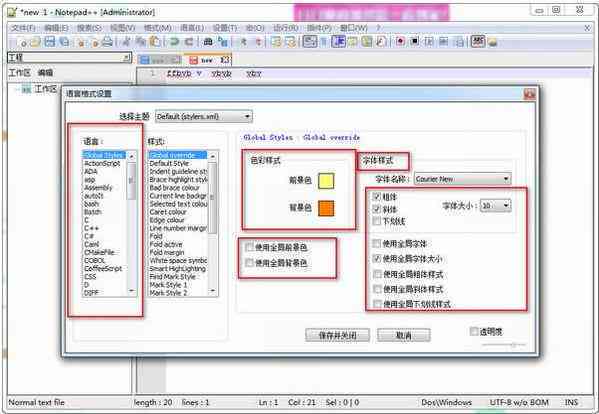This screenshot has width=599, height=414.
Task: Toggle the Indent Guide toolbar icon
Action: 338,42
